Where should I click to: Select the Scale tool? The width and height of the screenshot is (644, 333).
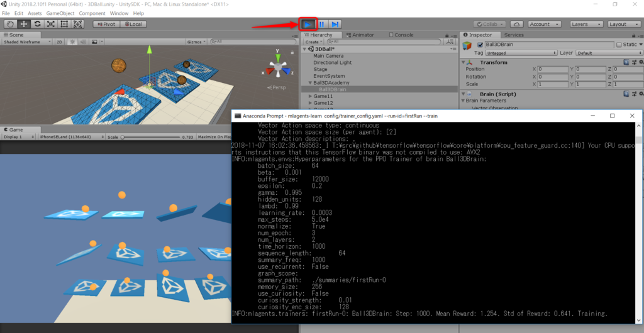[x=51, y=25]
